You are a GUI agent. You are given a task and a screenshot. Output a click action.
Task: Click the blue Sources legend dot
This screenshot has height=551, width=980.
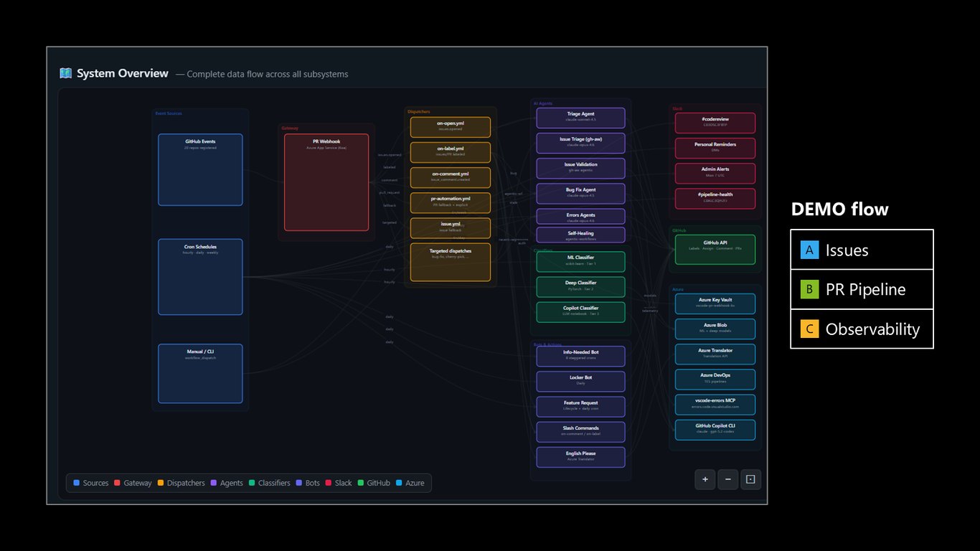pyautogui.click(x=76, y=483)
